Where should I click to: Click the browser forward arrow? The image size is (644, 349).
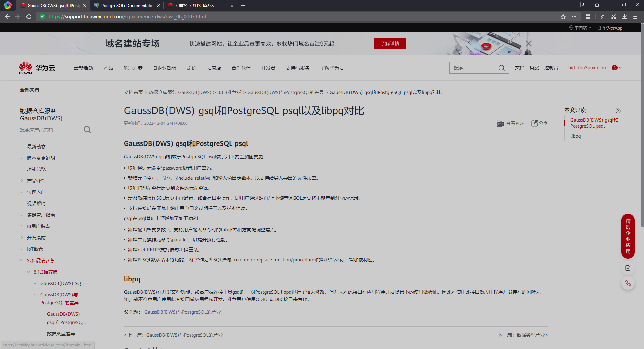[18, 17]
